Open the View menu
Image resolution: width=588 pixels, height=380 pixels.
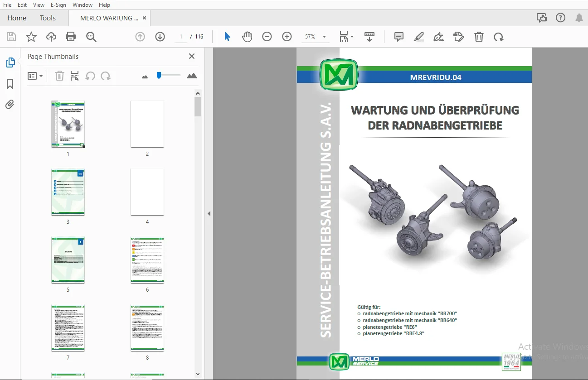(39, 5)
